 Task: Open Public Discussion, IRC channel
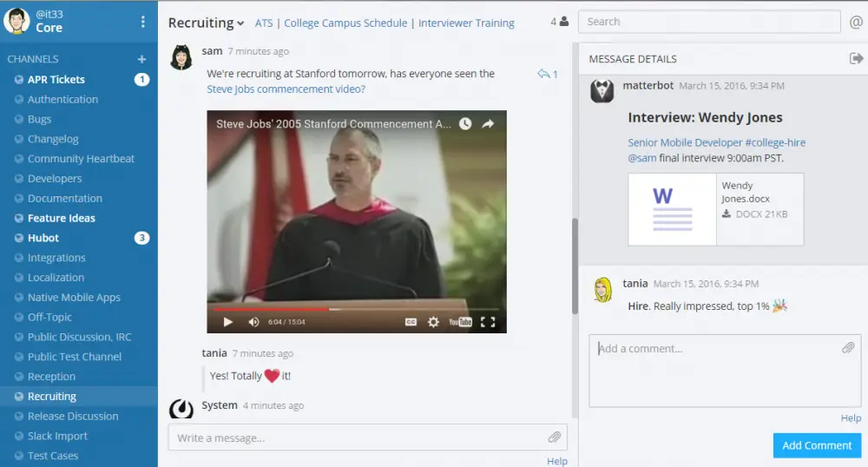coord(79,337)
